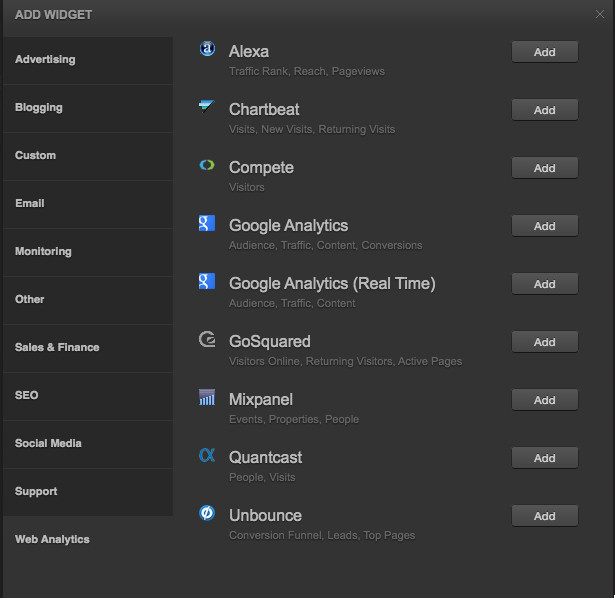The image size is (615, 598).
Task: Click 'Visitors Online, Returning Visitors, Active Pages'
Action: pyautogui.click(x=346, y=362)
